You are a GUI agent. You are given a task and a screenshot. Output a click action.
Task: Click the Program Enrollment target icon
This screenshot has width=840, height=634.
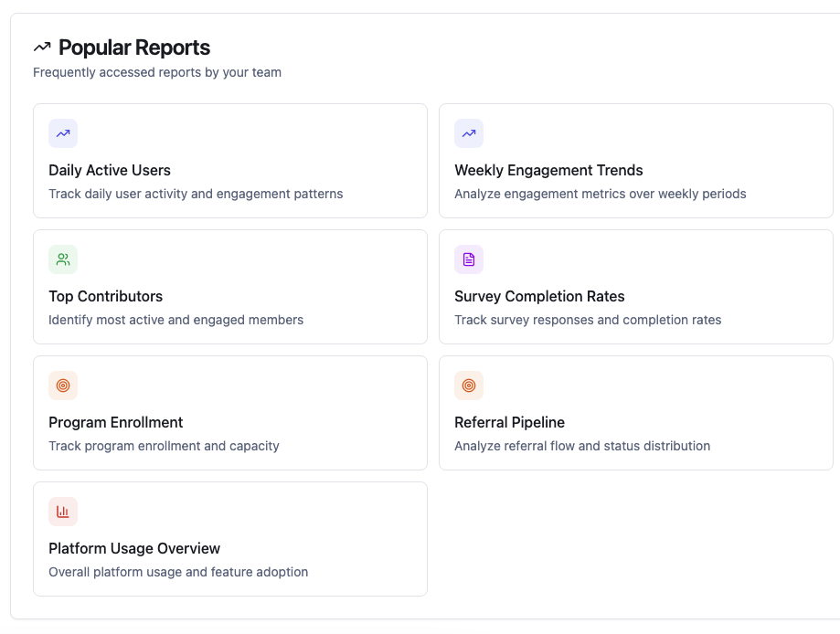click(63, 386)
